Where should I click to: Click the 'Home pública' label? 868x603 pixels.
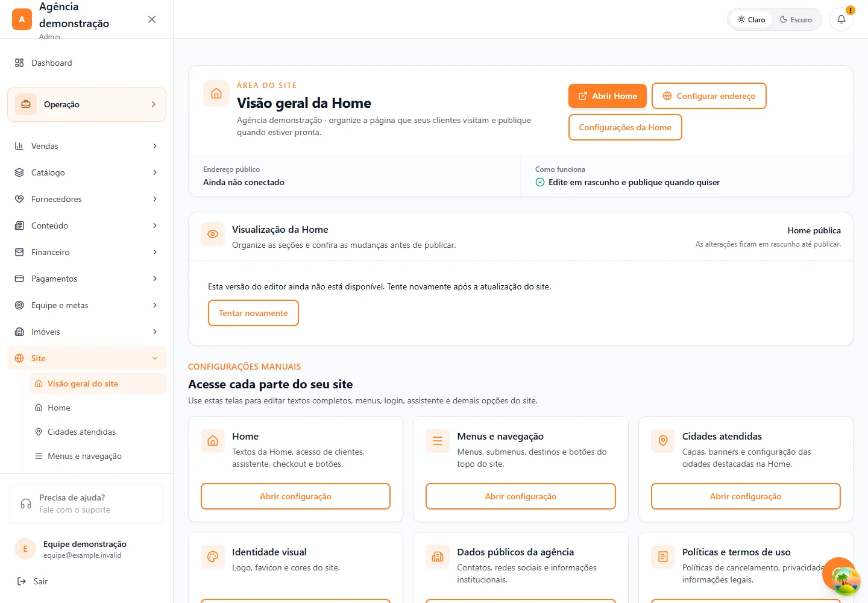pyautogui.click(x=814, y=230)
